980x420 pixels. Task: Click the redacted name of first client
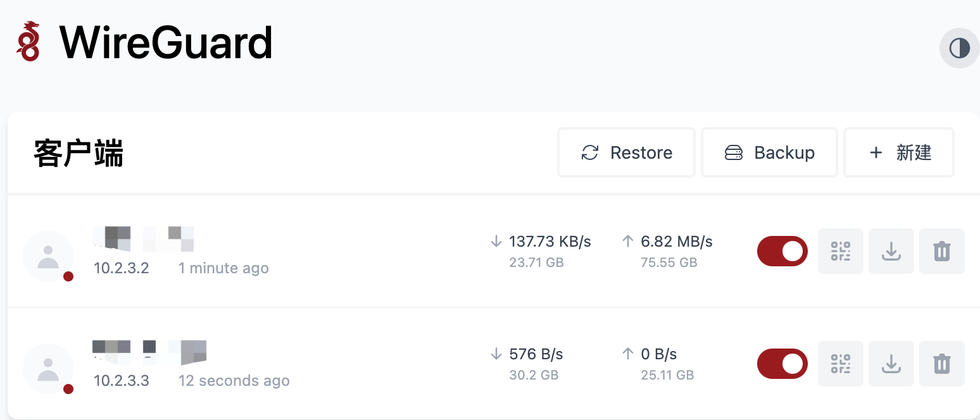click(x=143, y=238)
